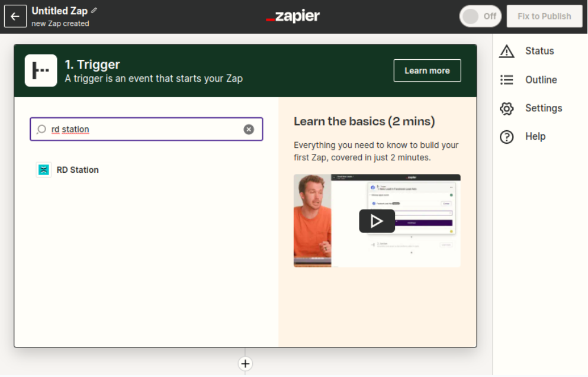Click the Zapier logo in the header

[x=294, y=16]
